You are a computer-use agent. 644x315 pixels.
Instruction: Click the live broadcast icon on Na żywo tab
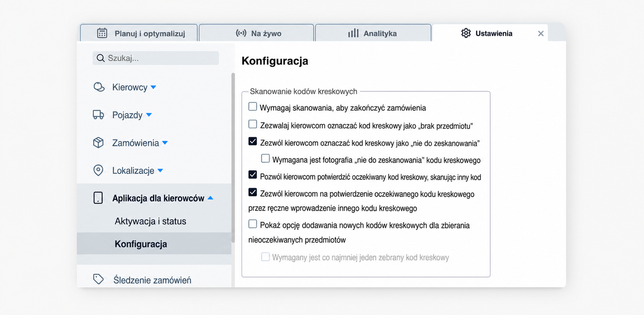click(x=241, y=33)
